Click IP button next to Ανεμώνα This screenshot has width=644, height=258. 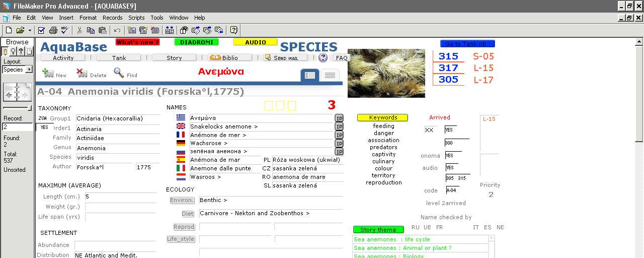339,118
